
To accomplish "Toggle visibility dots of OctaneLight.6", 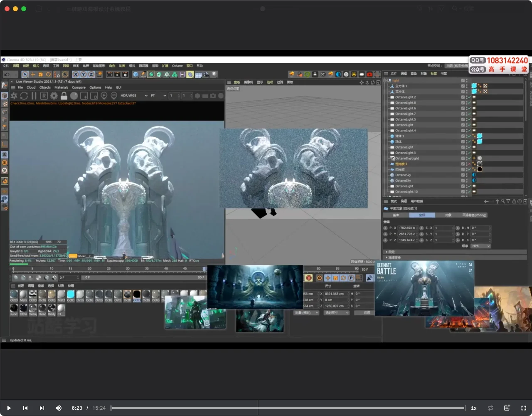I will 466,108.
